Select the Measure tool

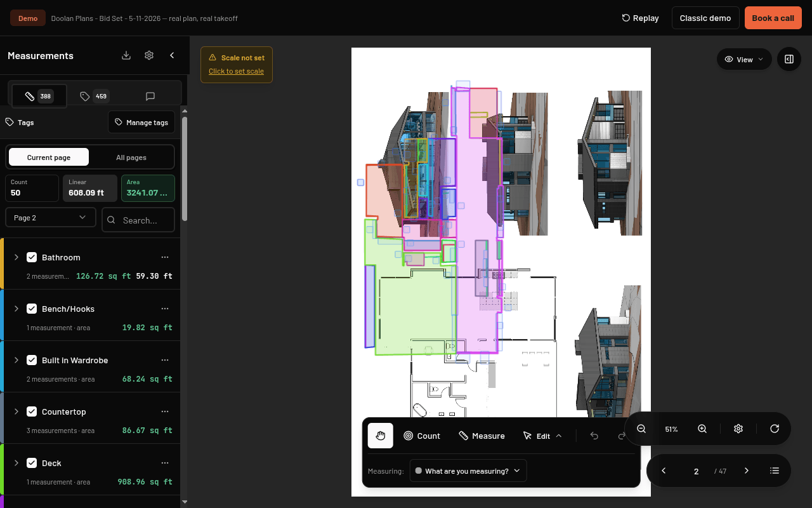pyautogui.click(x=481, y=436)
